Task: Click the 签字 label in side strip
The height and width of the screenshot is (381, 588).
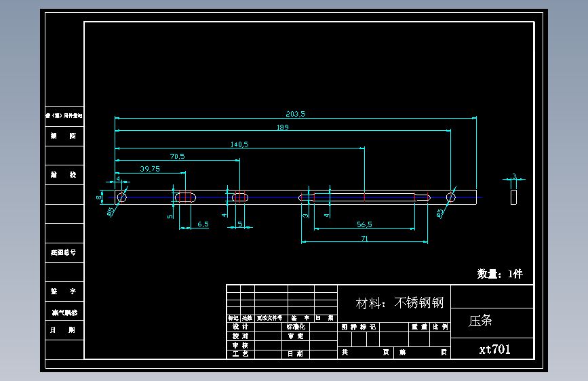Action: (x=63, y=291)
